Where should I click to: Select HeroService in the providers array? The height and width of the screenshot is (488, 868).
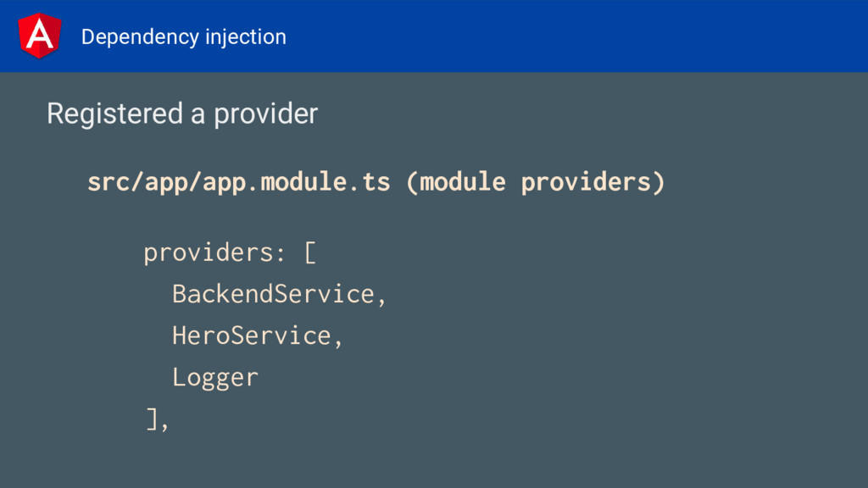[x=251, y=335]
